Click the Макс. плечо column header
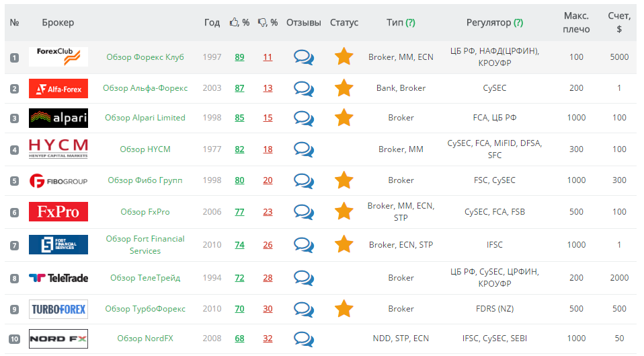 coord(576,23)
